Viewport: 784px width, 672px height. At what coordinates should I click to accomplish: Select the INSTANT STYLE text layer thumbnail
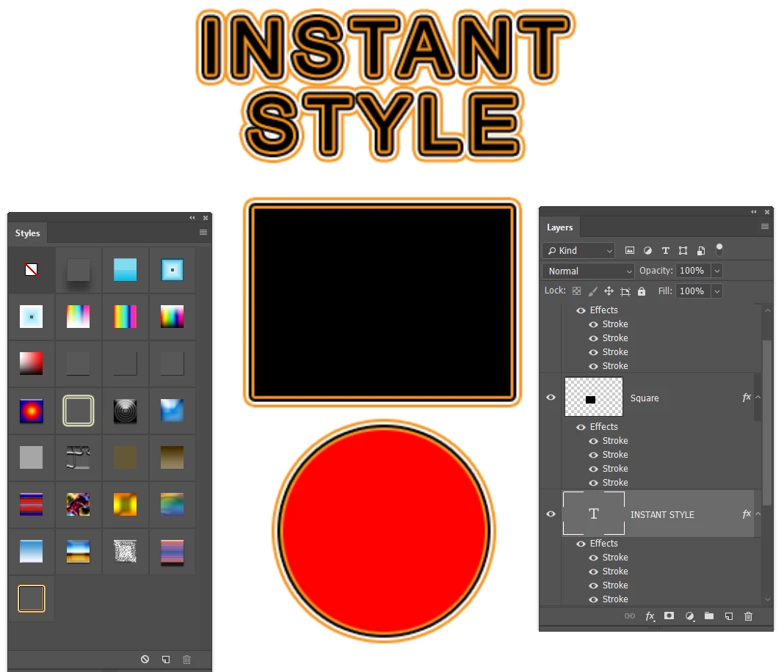(x=594, y=513)
